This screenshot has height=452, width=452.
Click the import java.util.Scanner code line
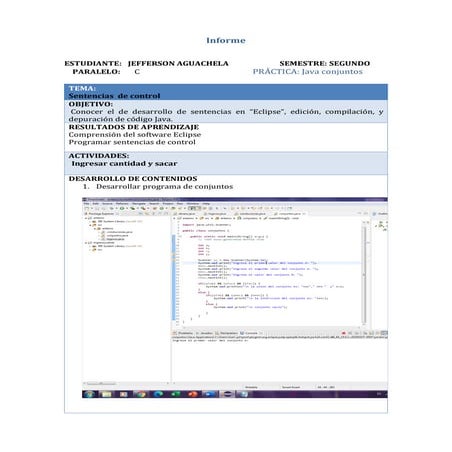click(x=206, y=225)
